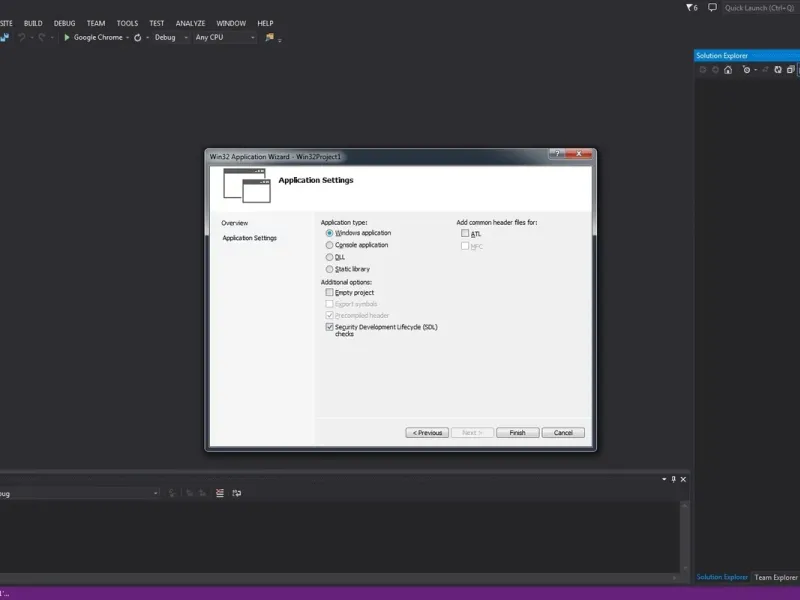Viewport: 800px width, 600px height.
Task: Click the greyed Precompiled header checkbox
Action: point(330,315)
